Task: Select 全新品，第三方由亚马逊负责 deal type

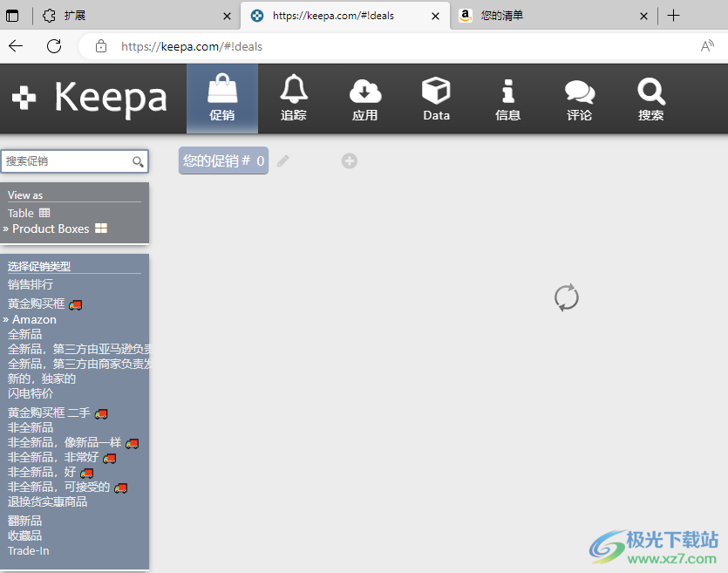Action: click(80, 349)
